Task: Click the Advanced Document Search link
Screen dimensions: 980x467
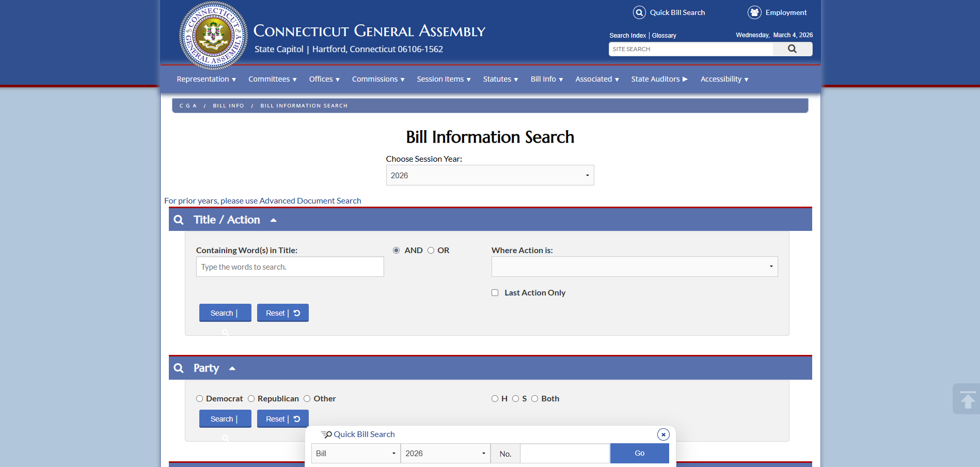Action: tap(310, 201)
